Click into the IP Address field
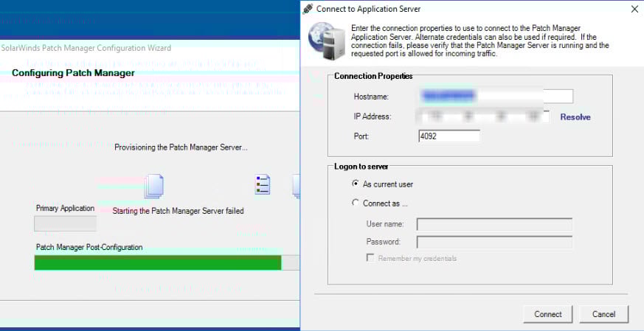This screenshot has width=644, height=331. point(483,116)
